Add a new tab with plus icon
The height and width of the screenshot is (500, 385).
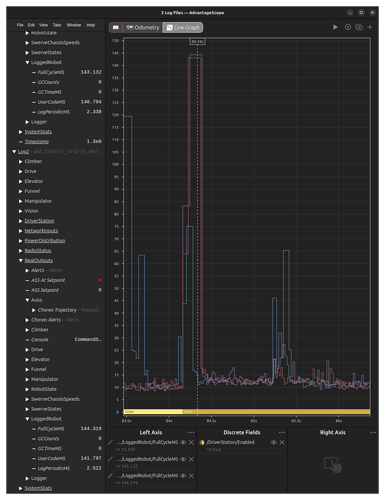click(370, 27)
